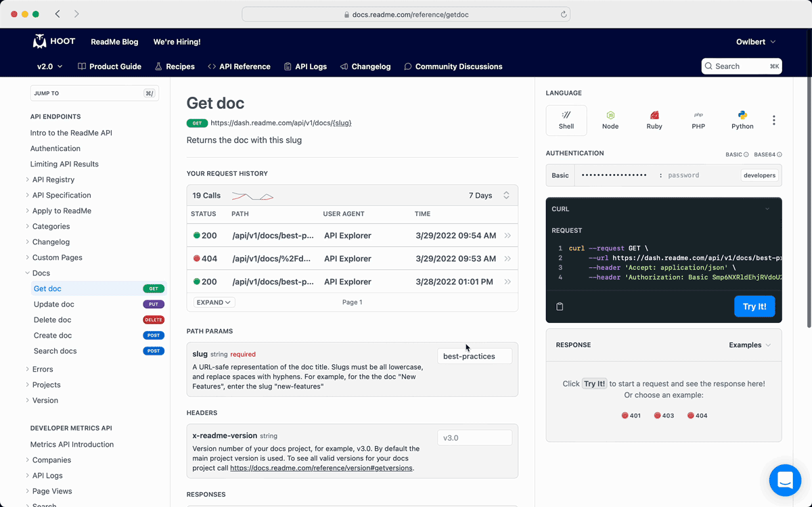Open the EXPAND dropdown in request history

tap(215, 303)
